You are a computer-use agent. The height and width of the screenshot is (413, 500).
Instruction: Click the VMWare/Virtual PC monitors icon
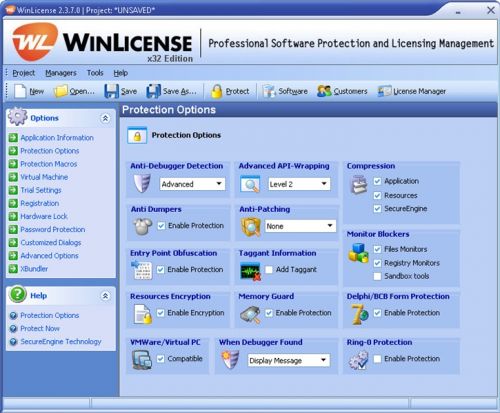tap(142, 360)
